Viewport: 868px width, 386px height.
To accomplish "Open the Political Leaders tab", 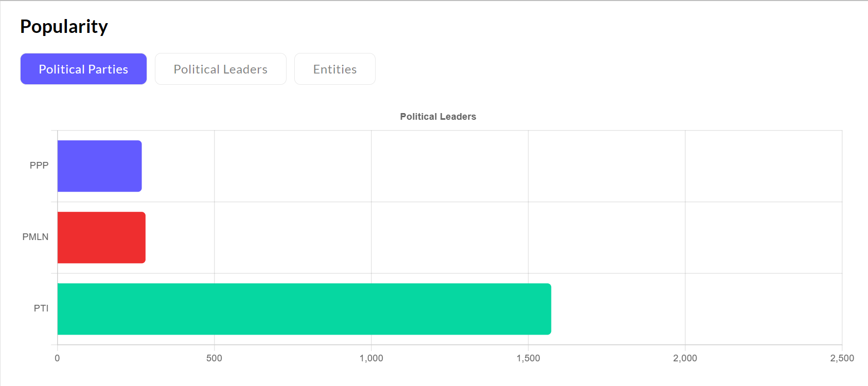I will 220,69.
